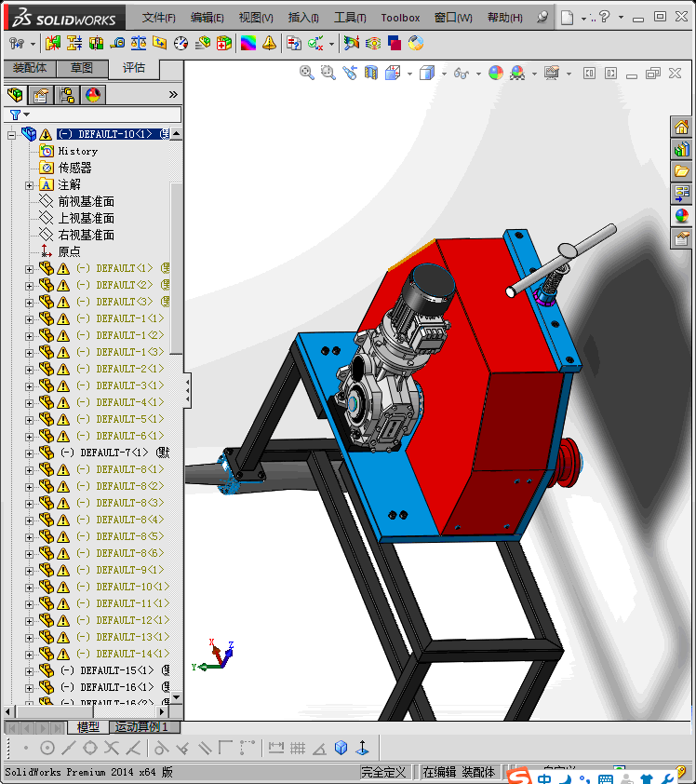Viewport: 696px width, 784px height.
Task: Open the ConfigurationManager tab icon
Action: [66, 94]
